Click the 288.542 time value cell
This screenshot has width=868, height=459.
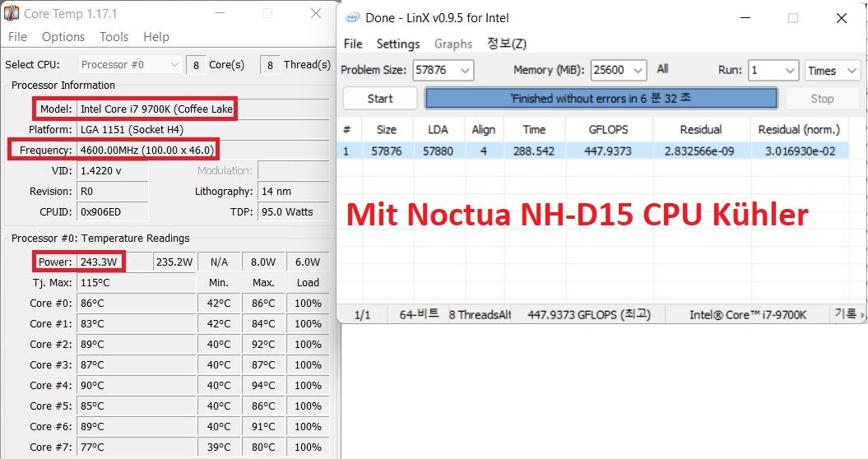coord(534,151)
